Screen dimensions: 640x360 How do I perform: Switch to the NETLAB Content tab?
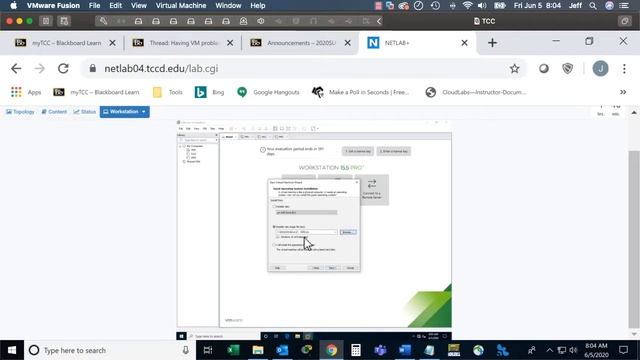tap(54, 111)
